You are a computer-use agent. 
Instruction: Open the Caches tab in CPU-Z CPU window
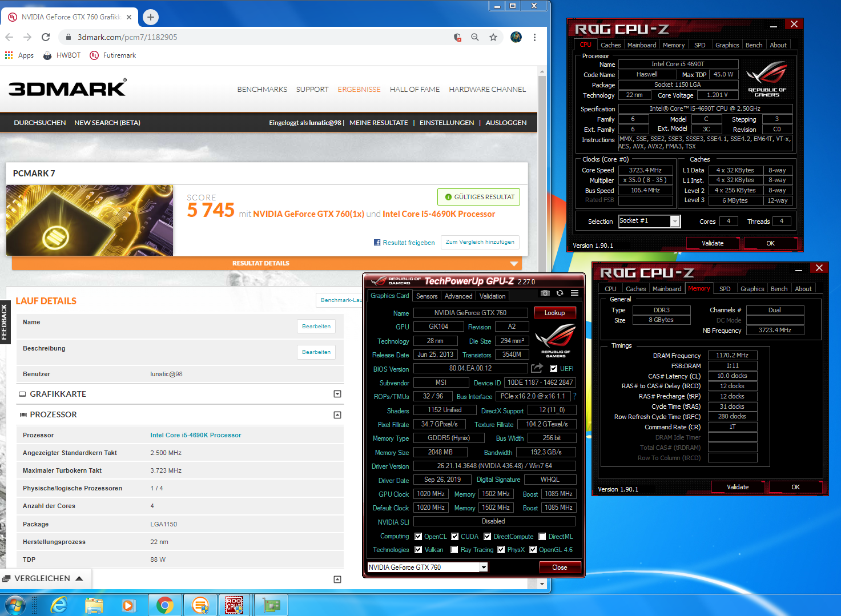click(610, 45)
